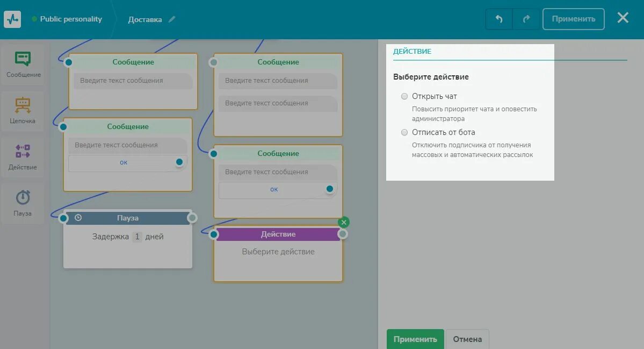This screenshot has height=349, width=644.
Task: Click the purple Действие node header
Action: (x=278, y=234)
